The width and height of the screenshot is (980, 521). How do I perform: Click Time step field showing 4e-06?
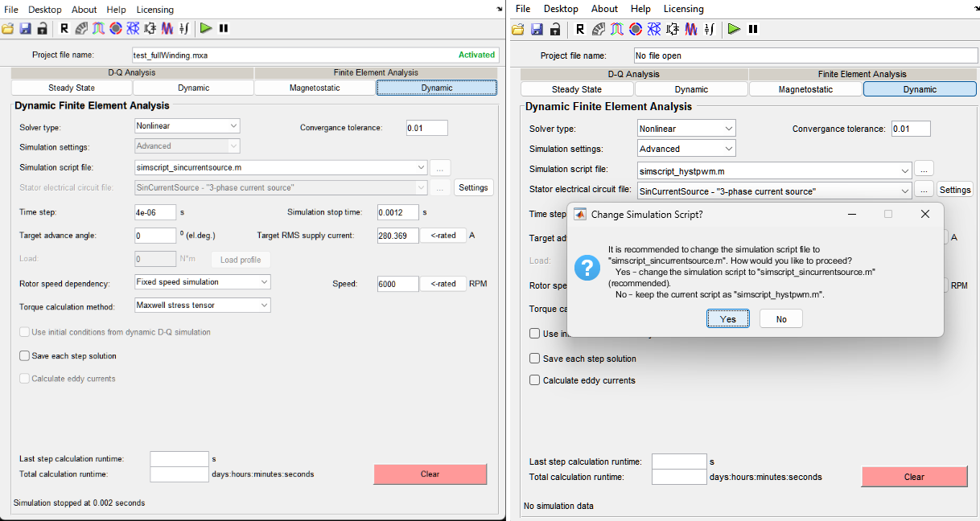pos(155,212)
